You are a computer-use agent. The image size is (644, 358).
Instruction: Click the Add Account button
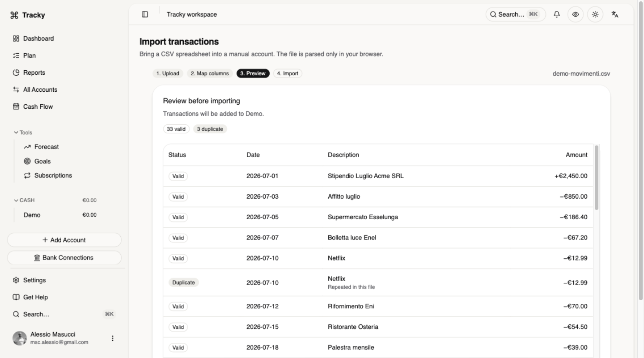[64, 240]
